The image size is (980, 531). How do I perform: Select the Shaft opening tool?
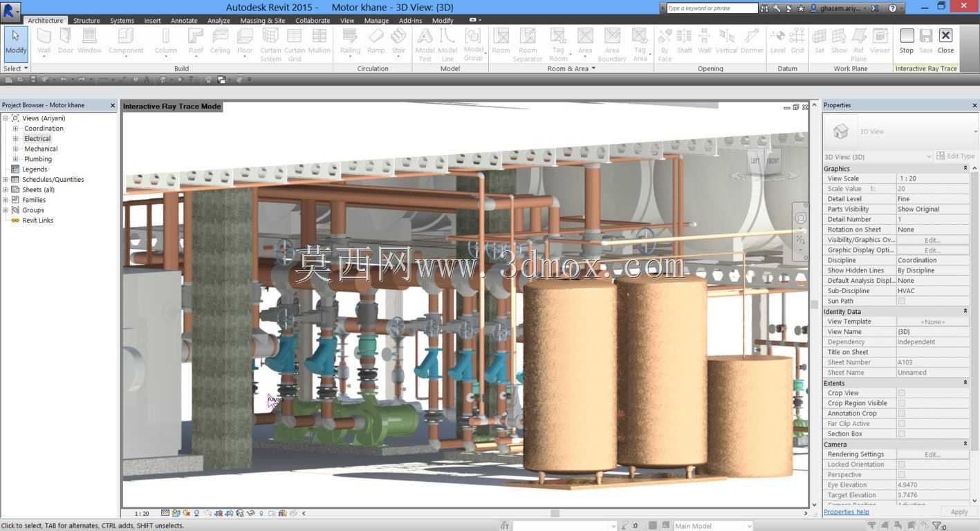685,41
